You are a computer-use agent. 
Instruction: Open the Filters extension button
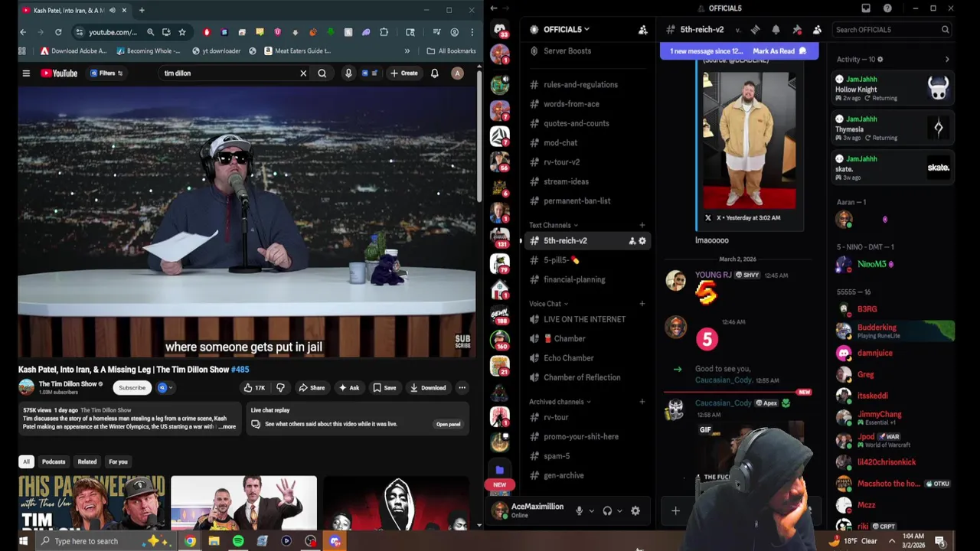(106, 73)
